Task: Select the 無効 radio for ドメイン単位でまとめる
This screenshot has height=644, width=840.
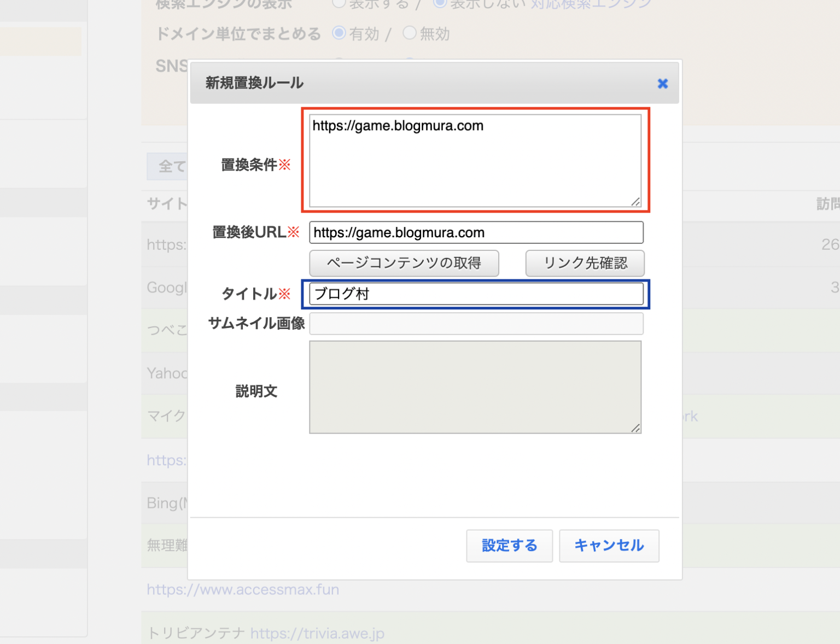Action: click(x=410, y=33)
